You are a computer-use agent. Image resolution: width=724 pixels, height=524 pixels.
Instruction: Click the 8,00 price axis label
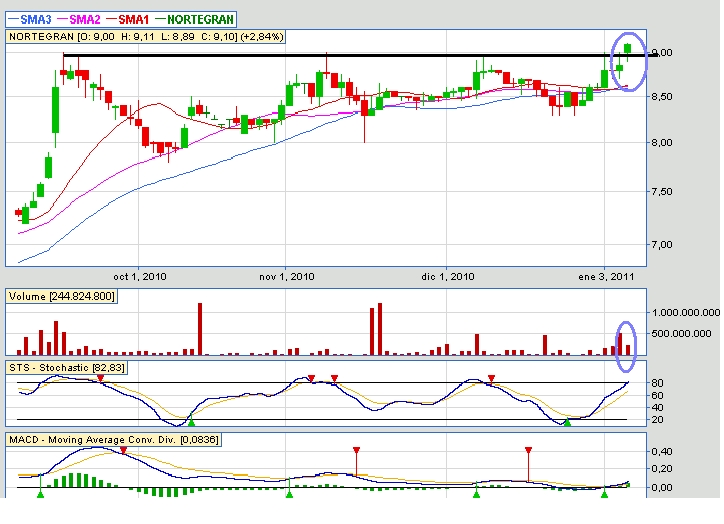662,143
